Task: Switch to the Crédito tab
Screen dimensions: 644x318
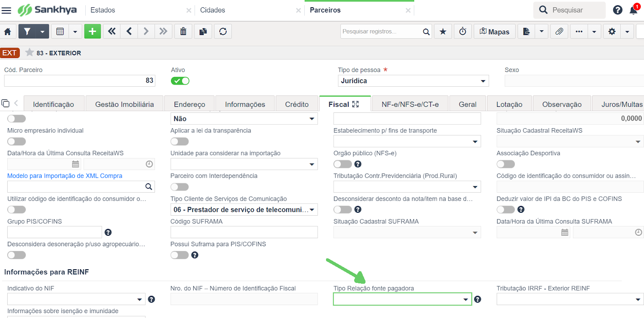Action: pyautogui.click(x=297, y=104)
